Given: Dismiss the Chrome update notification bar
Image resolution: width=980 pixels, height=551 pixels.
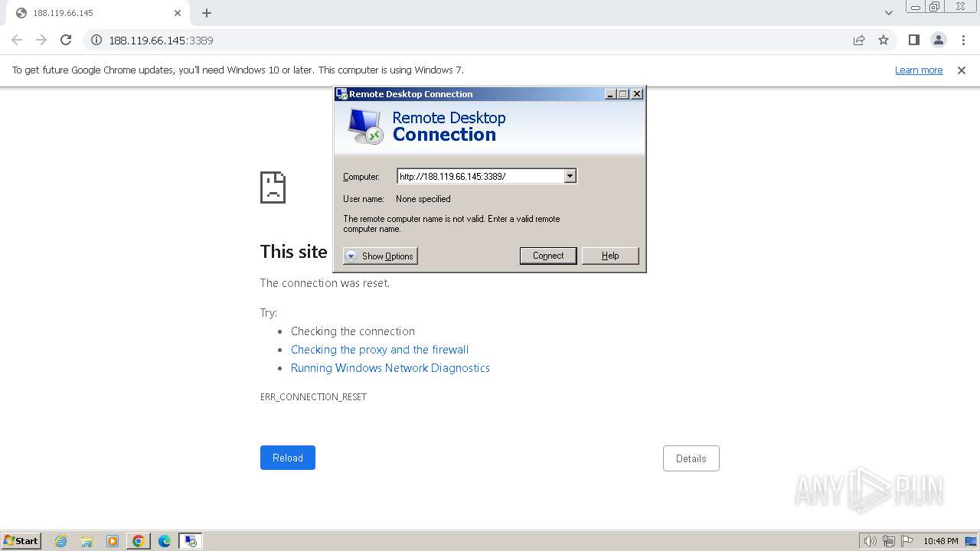Looking at the screenshot, I should (962, 70).
